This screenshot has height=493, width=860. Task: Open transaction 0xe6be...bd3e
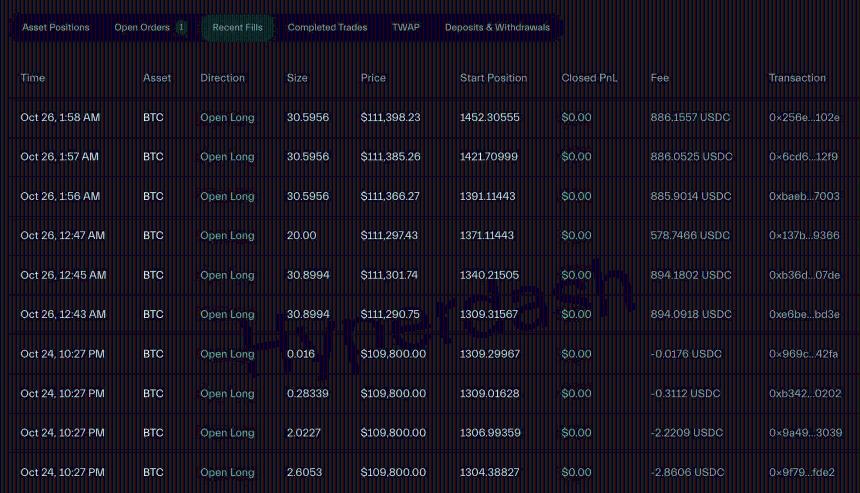coord(804,315)
